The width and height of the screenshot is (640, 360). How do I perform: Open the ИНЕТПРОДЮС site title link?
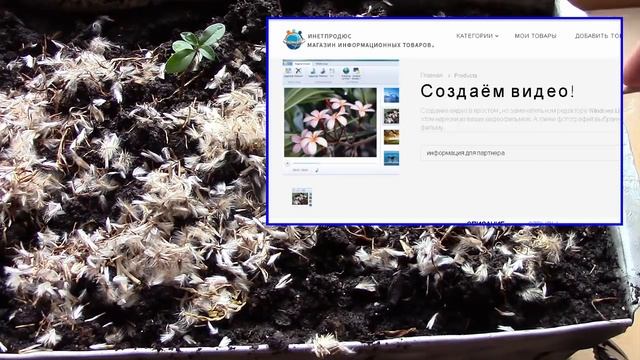tap(329, 36)
